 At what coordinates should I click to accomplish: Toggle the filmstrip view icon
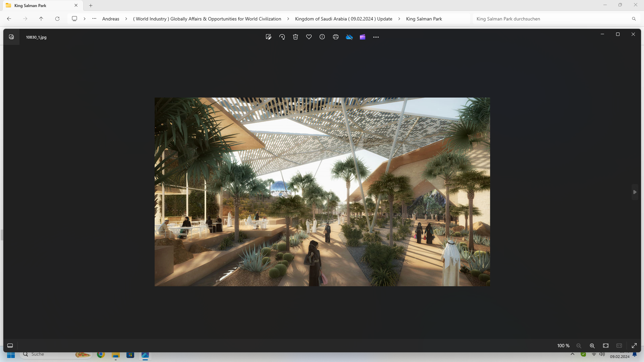pos(10,346)
